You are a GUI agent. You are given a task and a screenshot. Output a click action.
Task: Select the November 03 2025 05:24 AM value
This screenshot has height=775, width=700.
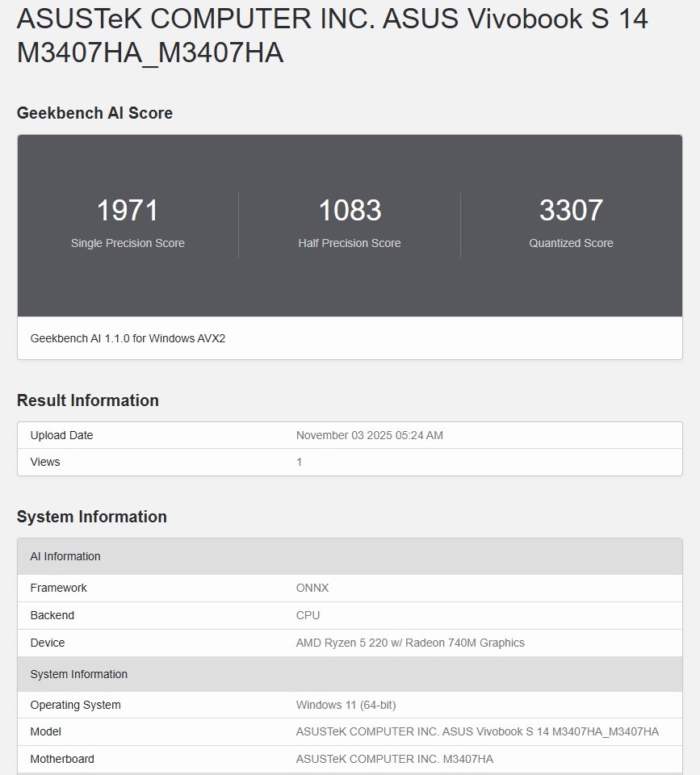369,435
